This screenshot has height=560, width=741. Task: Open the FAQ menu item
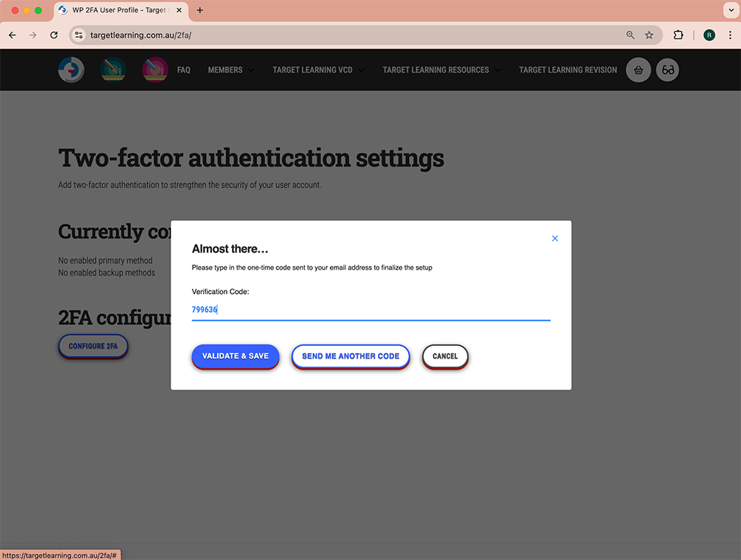184,70
